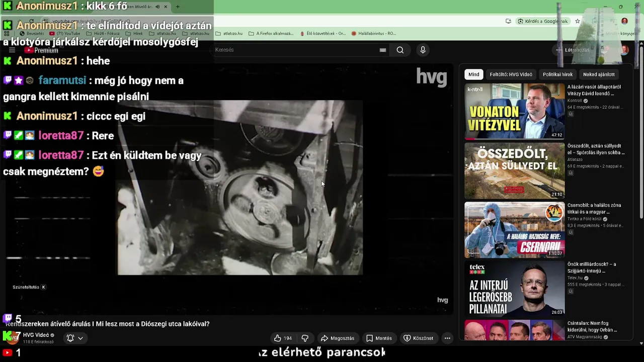The width and height of the screenshot is (644, 362).
Task: Click the YouTube search magnifier button
Action: pyautogui.click(x=400, y=50)
